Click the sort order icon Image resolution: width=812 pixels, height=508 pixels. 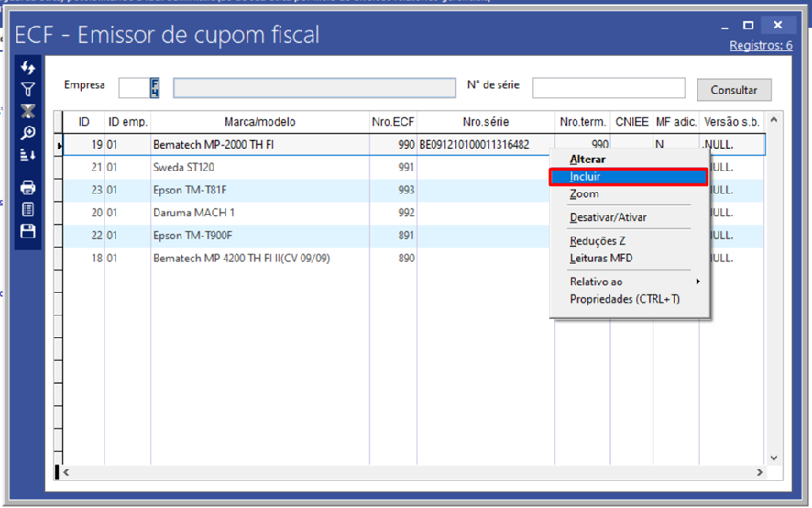point(27,155)
